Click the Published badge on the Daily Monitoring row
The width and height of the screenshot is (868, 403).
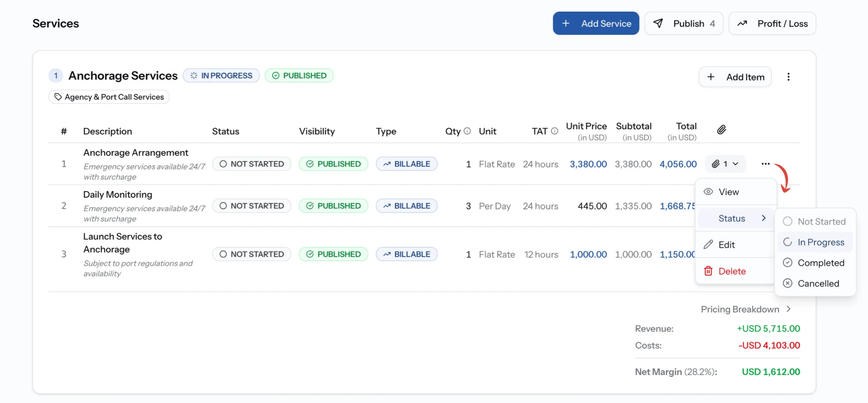[x=333, y=206]
